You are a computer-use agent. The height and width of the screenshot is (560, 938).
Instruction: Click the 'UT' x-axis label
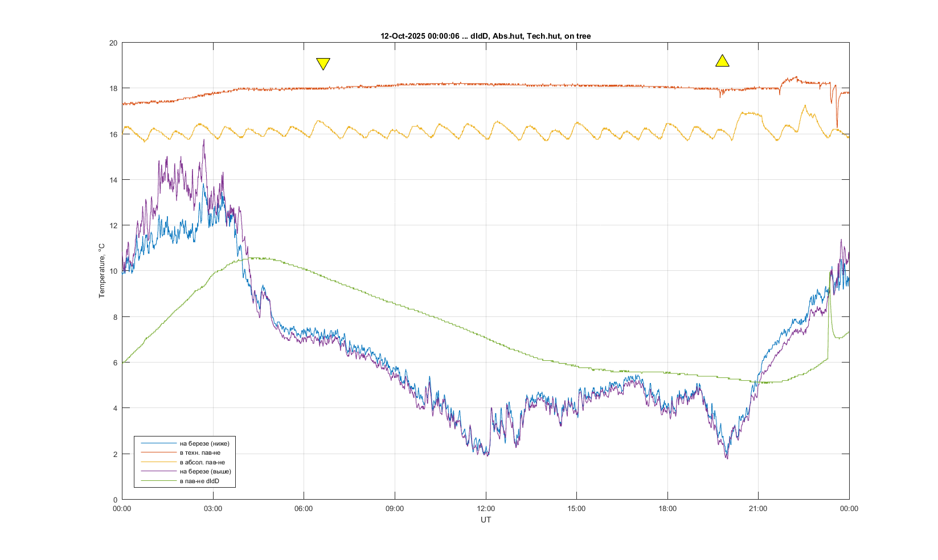(x=485, y=520)
